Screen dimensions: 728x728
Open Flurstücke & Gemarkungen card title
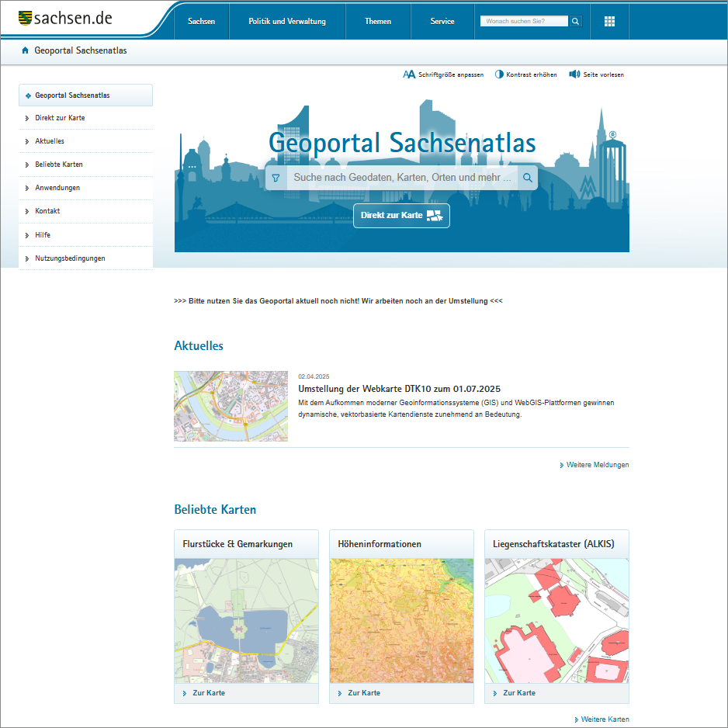pos(237,544)
